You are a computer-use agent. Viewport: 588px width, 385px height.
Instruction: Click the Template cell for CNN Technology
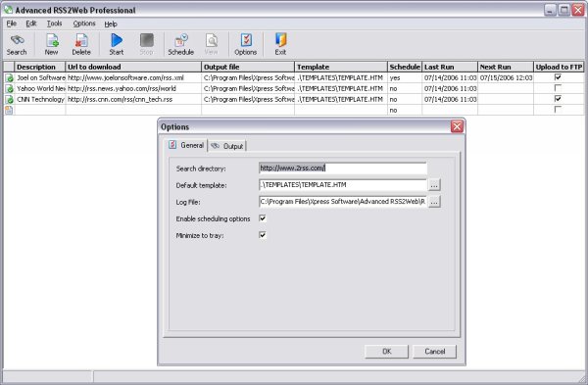(x=341, y=100)
